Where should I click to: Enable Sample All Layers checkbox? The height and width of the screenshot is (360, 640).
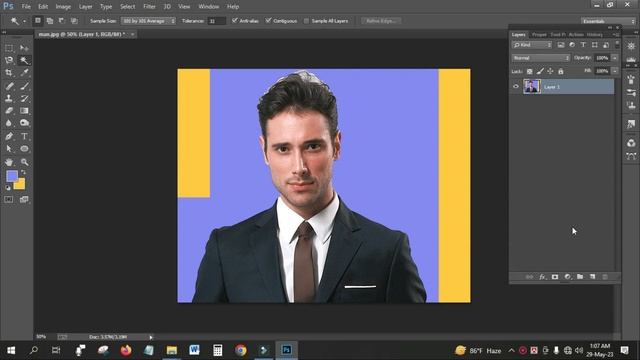[306, 21]
